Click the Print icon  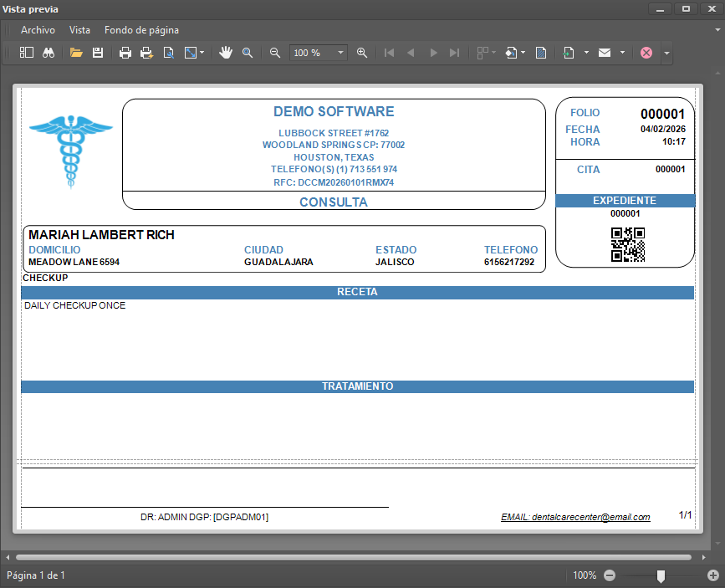pyautogui.click(x=125, y=53)
